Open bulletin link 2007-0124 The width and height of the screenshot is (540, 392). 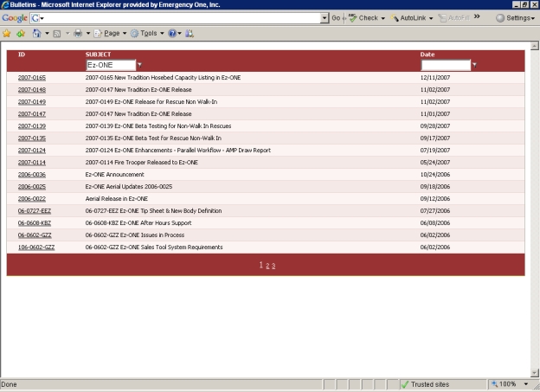click(32, 151)
